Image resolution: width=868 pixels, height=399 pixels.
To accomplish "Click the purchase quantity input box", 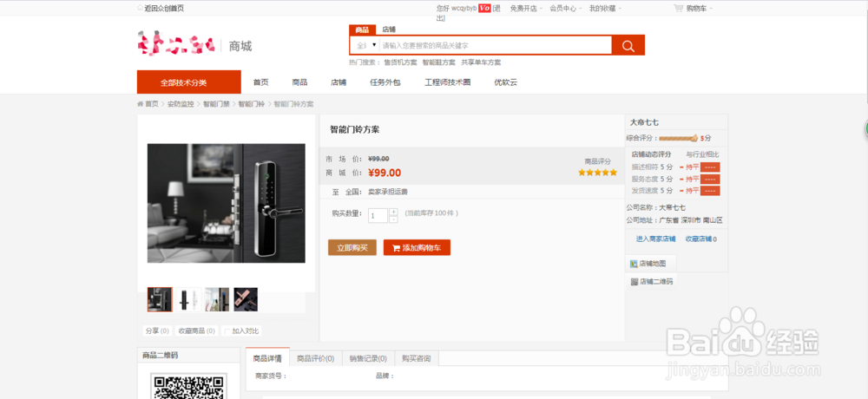I will pyautogui.click(x=378, y=215).
